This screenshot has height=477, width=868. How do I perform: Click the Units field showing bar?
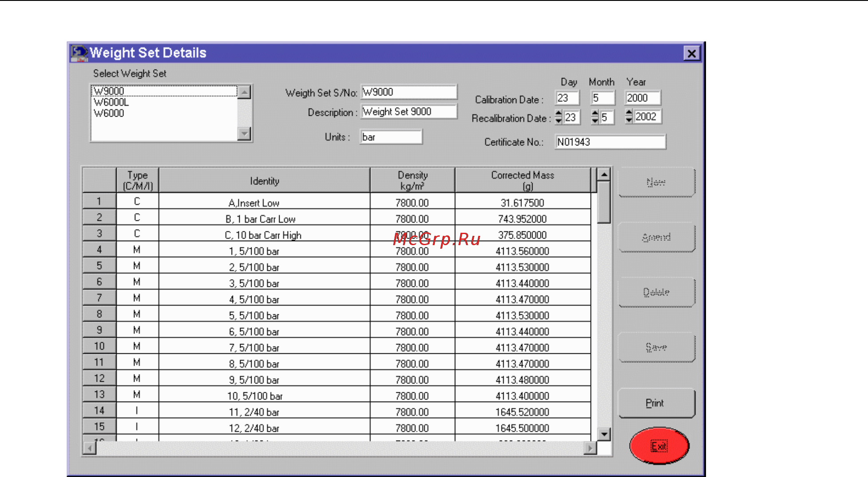click(391, 137)
